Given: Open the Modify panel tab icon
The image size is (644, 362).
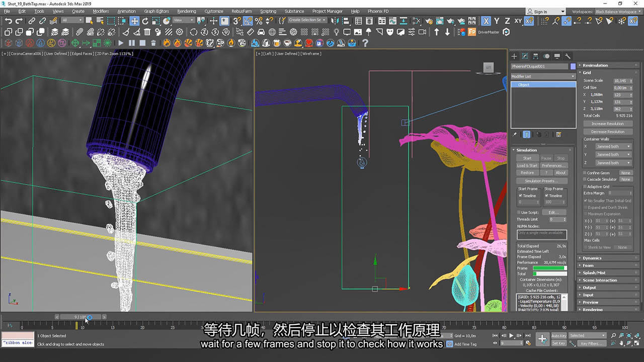Looking at the screenshot, I should click(525, 56).
